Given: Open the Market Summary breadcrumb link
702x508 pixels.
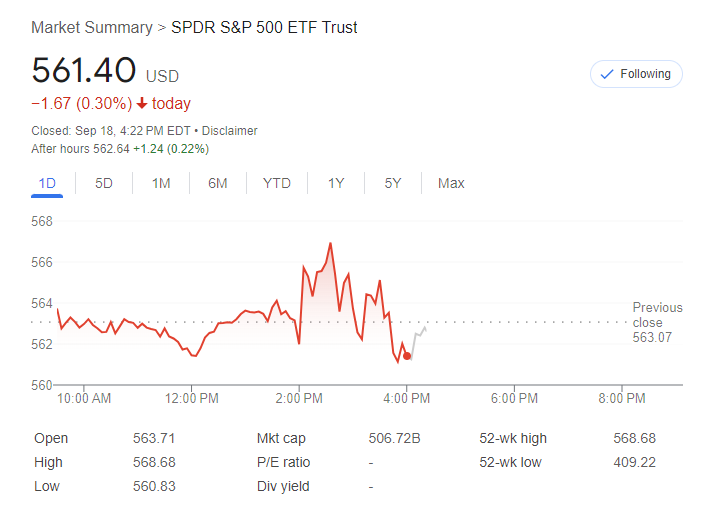Looking at the screenshot, I should (x=91, y=27).
